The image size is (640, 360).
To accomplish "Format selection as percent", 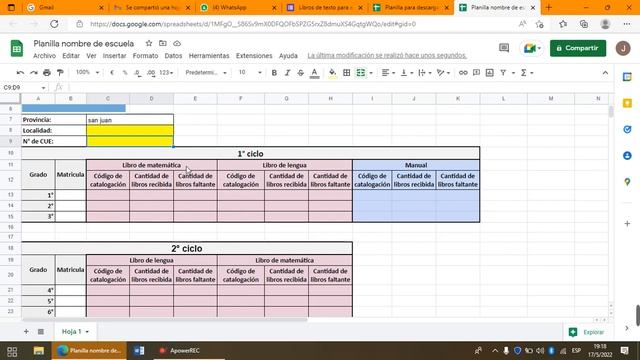I will pos(125,73).
